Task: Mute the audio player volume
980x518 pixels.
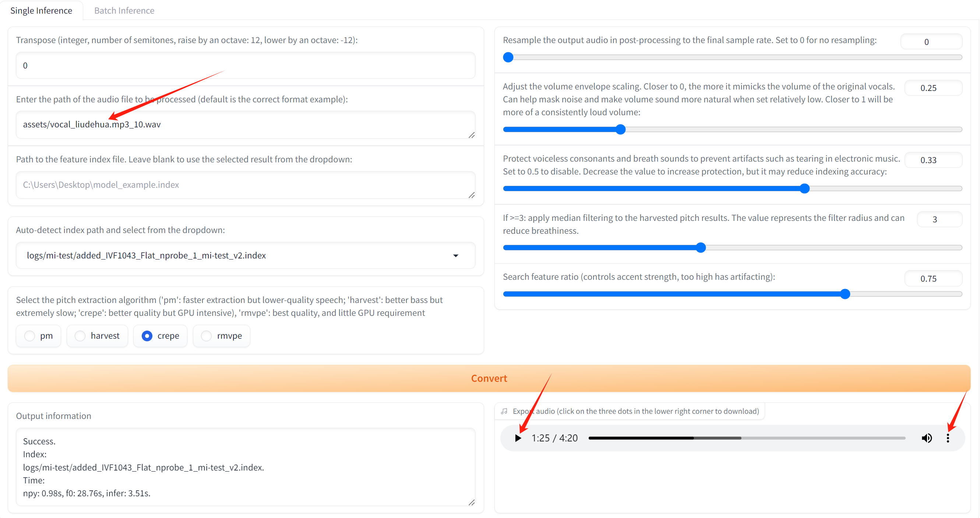Action: pyautogui.click(x=927, y=438)
